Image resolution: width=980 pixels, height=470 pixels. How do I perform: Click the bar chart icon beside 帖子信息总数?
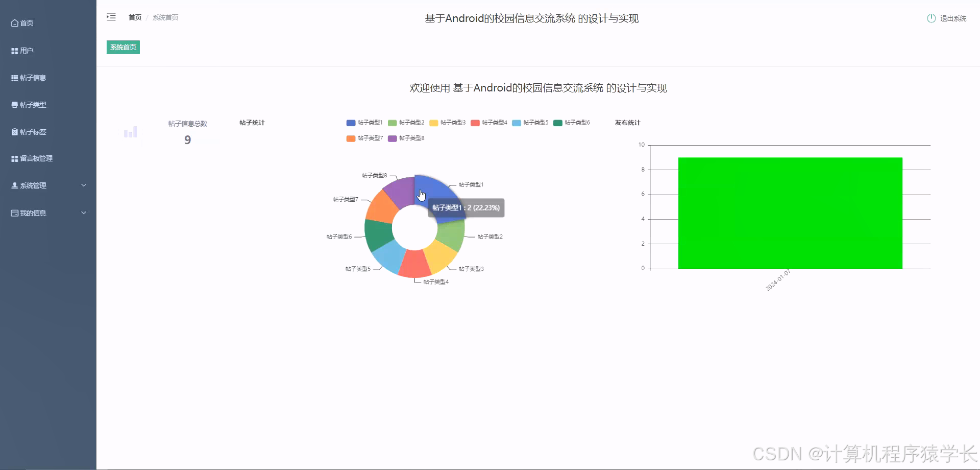coord(131,132)
